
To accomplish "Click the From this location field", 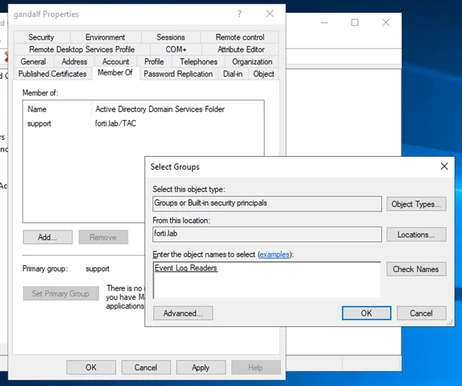I will click(x=267, y=234).
